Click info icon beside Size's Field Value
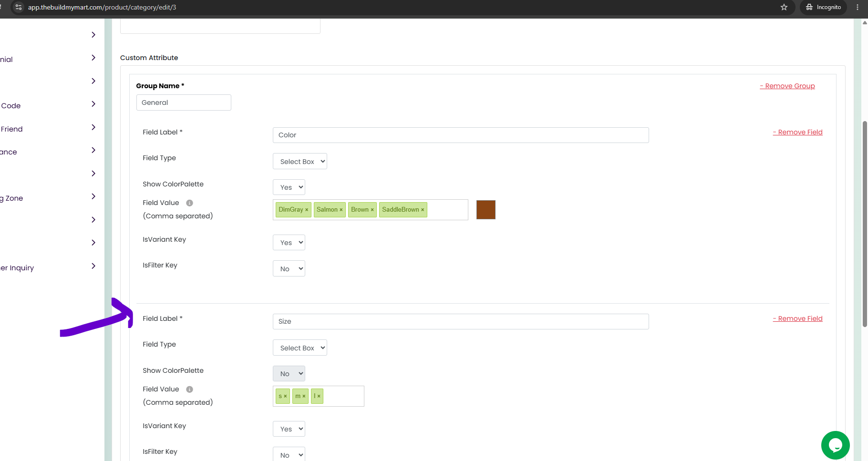 coord(189,389)
